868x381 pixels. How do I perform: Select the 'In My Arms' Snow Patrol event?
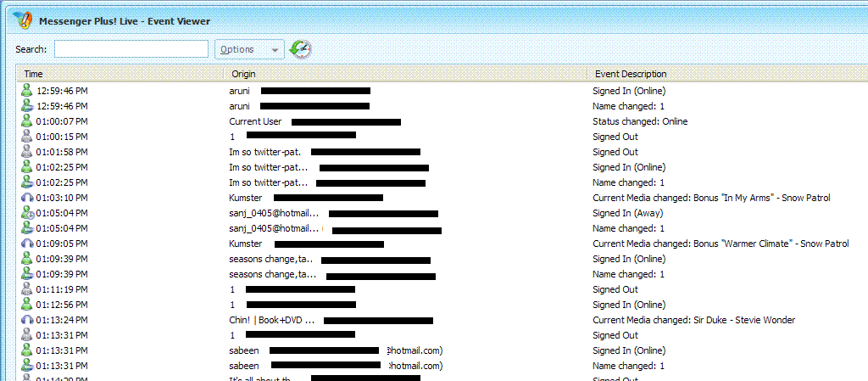click(x=710, y=198)
